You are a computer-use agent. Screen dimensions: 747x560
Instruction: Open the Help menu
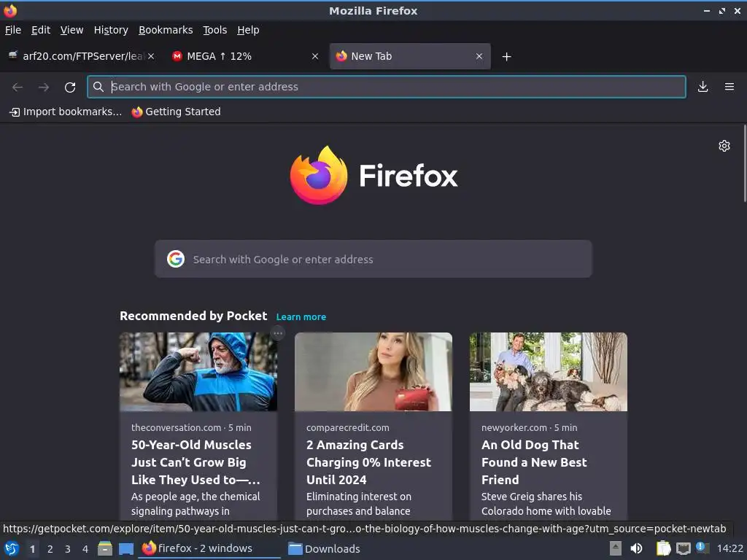(x=248, y=30)
